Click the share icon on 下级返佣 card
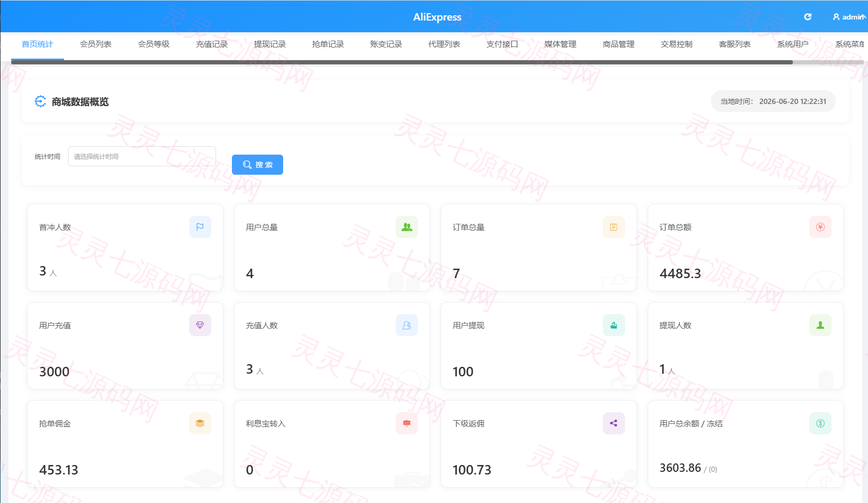Image resolution: width=868 pixels, height=503 pixels. [614, 423]
